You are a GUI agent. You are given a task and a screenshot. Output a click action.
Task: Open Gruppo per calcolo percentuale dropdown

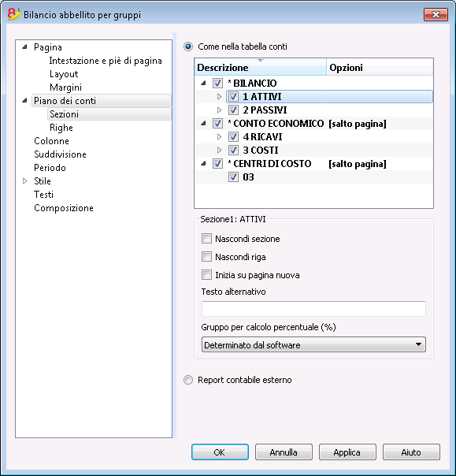(x=313, y=345)
